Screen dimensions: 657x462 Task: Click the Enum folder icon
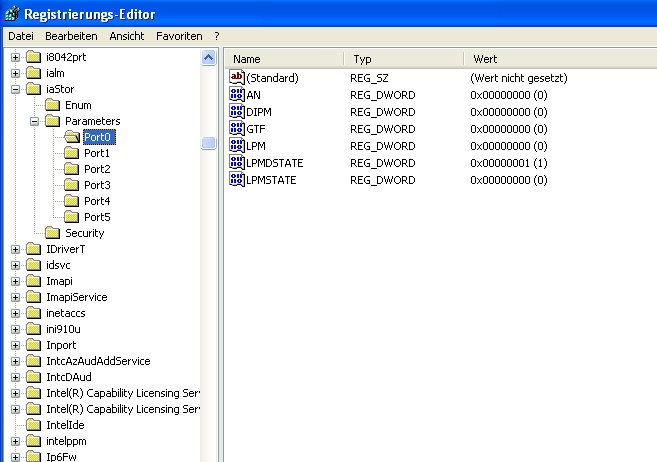pyautogui.click(x=52, y=105)
